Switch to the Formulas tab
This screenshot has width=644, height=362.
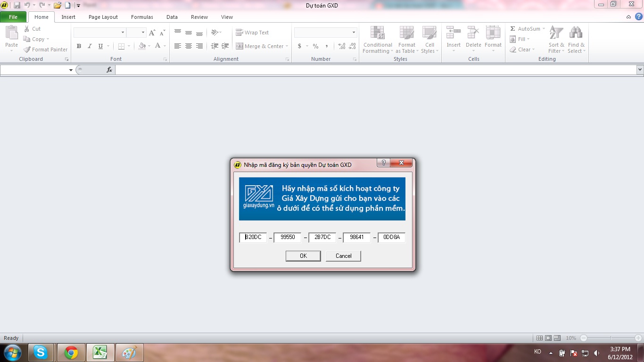pos(142,17)
